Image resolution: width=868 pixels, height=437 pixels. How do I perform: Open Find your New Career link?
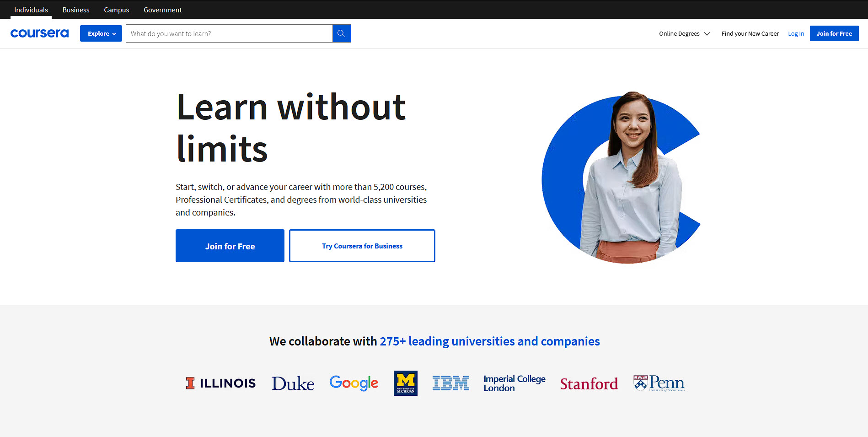pyautogui.click(x=750, y=33)
